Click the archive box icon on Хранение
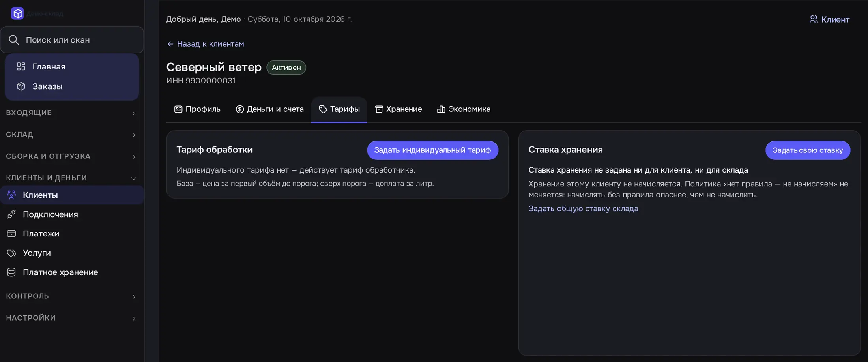The image size is (868, 362). point(379,109)
